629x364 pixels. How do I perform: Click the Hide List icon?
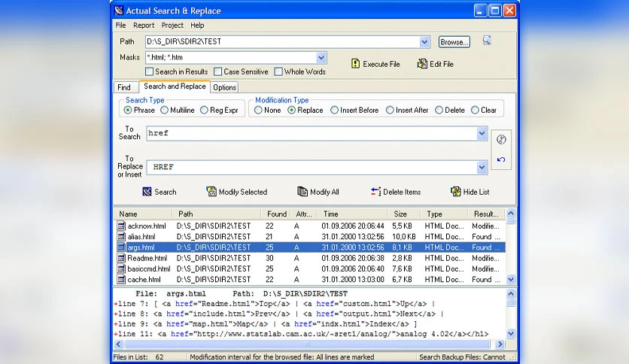(456, 192)
